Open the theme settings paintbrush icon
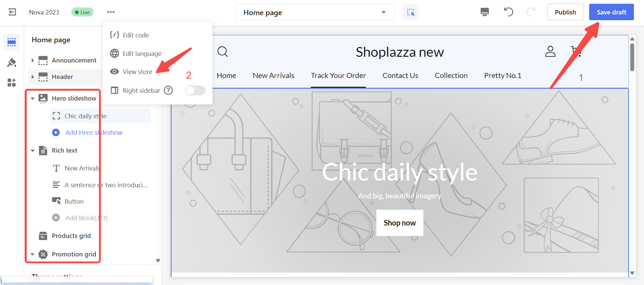This screenshot has height=285, width=644. coord(12,63)
